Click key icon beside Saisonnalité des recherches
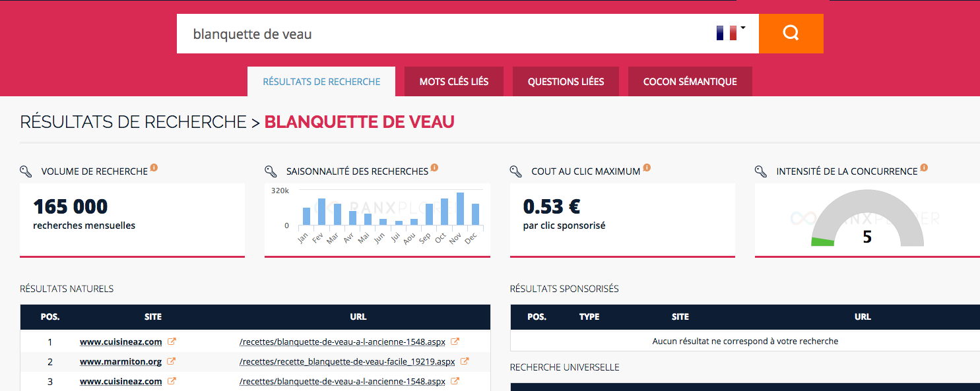980x391 pixels. (271, 171)
